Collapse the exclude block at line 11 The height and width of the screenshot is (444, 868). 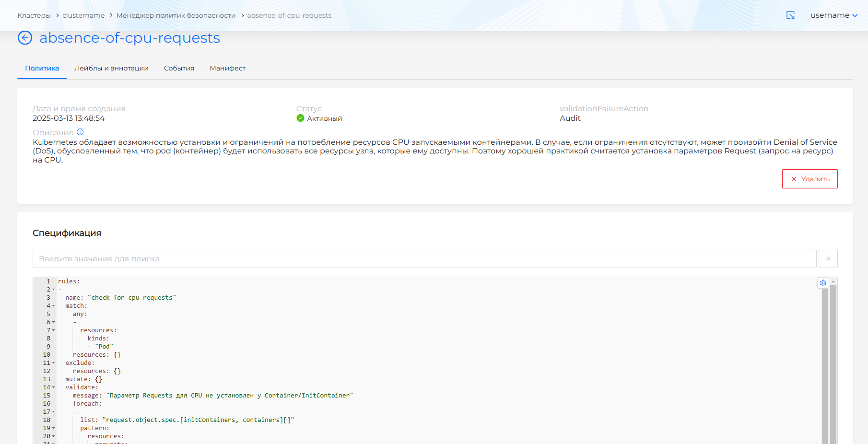click(53, 363)
